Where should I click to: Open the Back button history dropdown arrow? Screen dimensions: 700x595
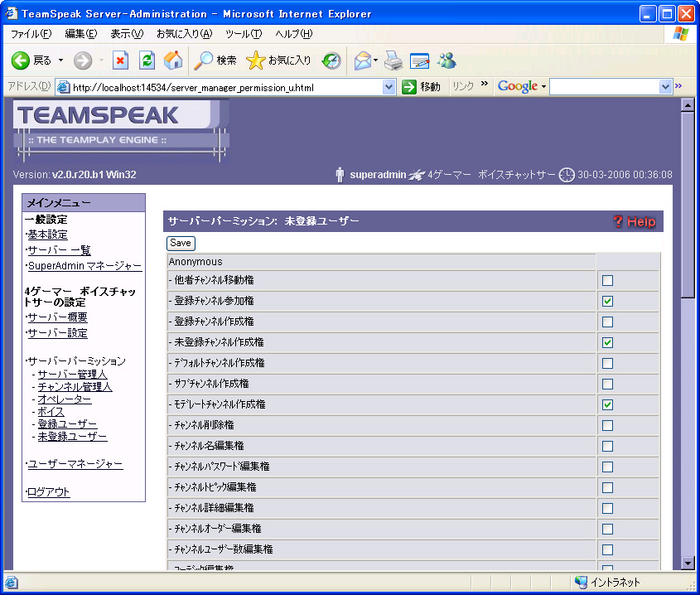pyautogui.click(x=60, y=60)
